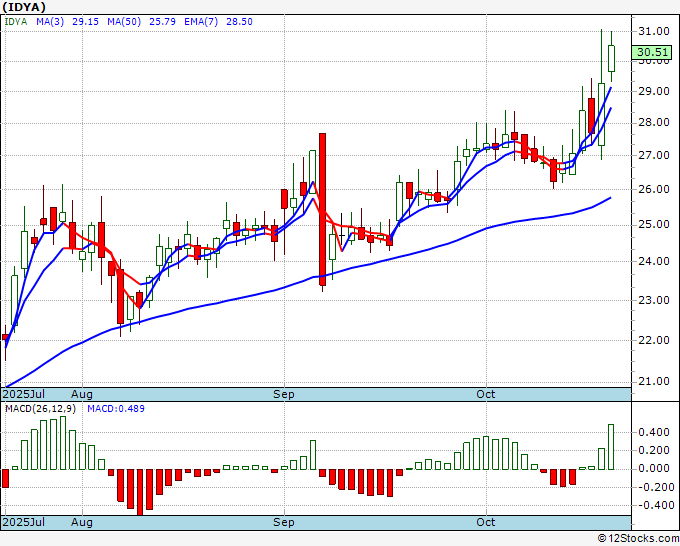Select the EMA(7) legend label
680x546 pixels.
[x=201, y=22]
